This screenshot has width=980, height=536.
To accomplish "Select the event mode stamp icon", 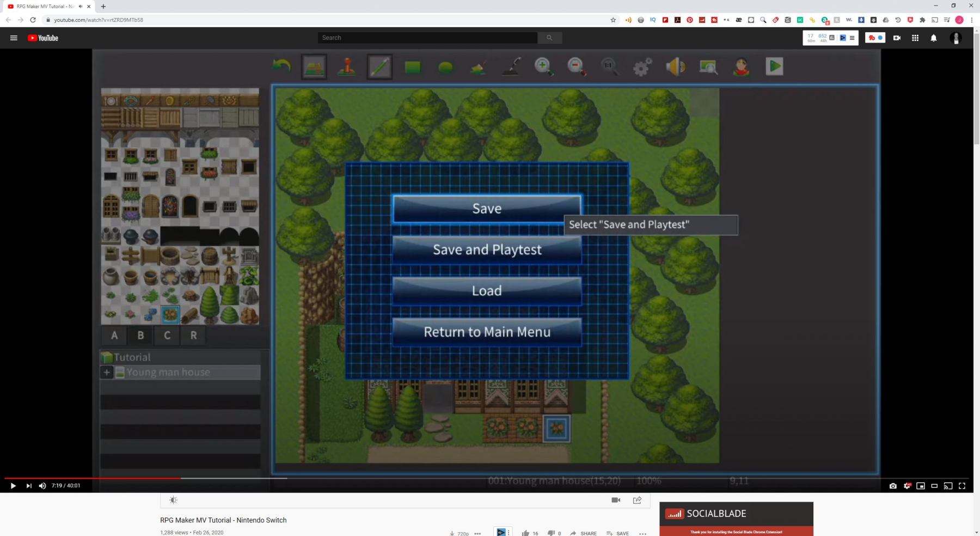I will click(x=347, y=66).
